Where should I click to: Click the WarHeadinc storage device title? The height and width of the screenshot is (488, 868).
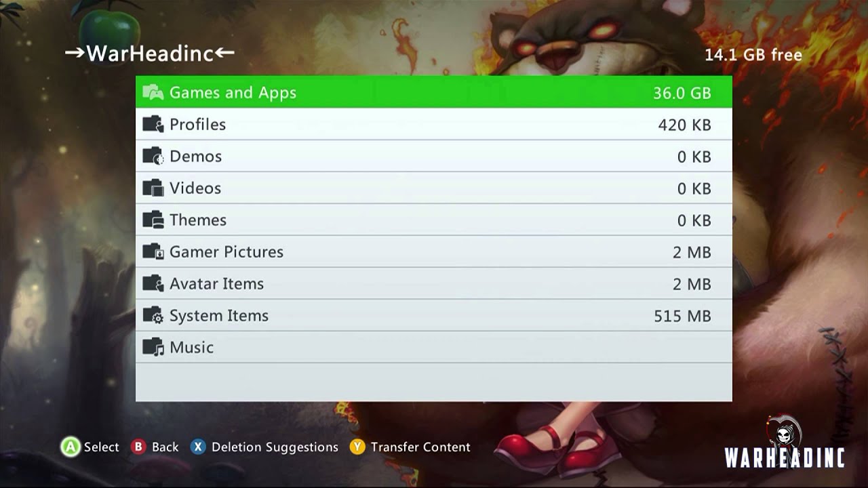(x=150, y=54)
